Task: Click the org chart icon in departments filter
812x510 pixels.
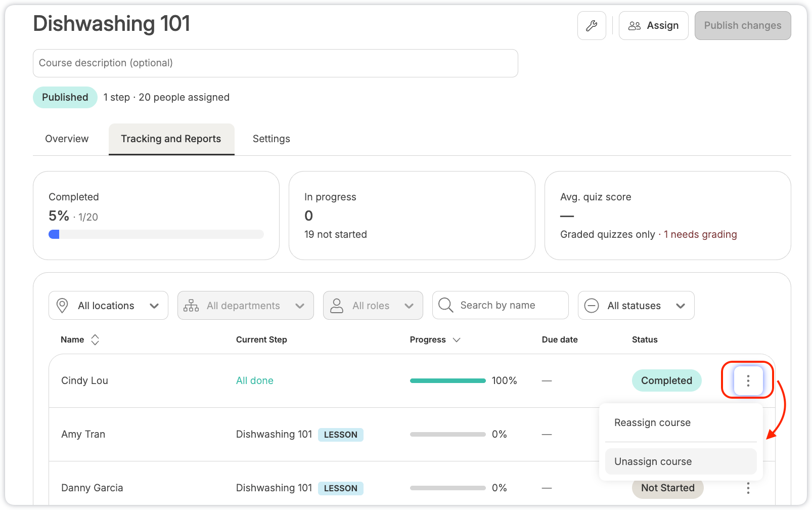Action: pyautogui.click(x=191, y=306)
